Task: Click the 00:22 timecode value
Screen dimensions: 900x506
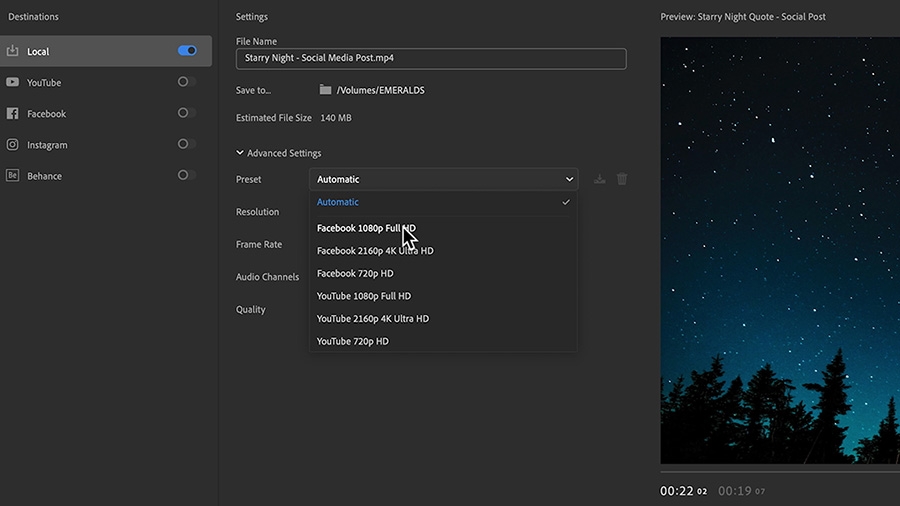Action: coord(683,491)
